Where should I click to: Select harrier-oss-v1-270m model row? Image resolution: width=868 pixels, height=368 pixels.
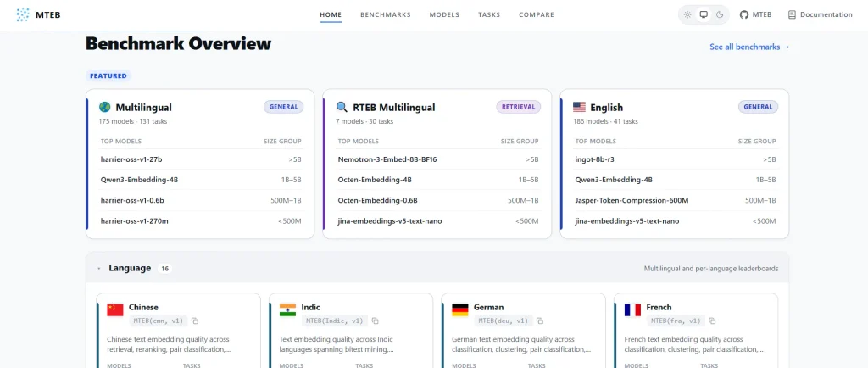[201, 220]
